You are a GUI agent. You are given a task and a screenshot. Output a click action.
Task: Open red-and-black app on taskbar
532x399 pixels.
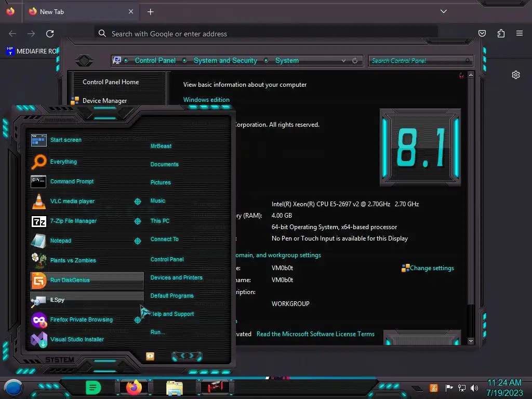(215, 388)
